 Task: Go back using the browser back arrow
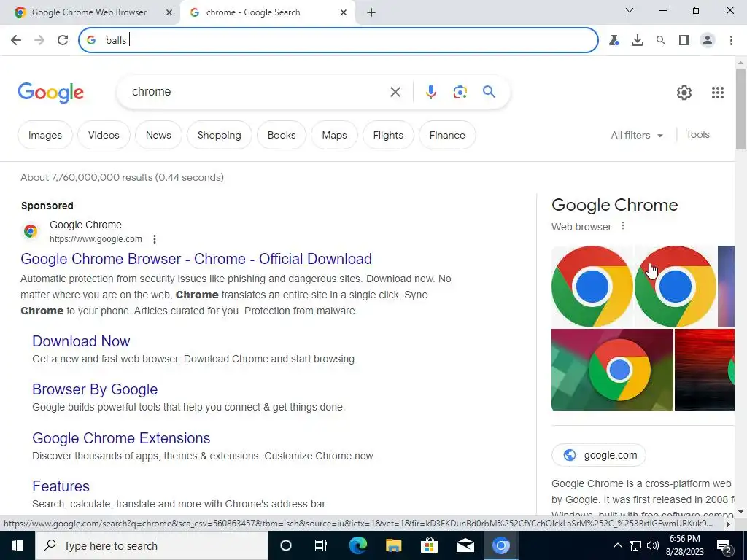pyautogui.click(x=16, y=40)
